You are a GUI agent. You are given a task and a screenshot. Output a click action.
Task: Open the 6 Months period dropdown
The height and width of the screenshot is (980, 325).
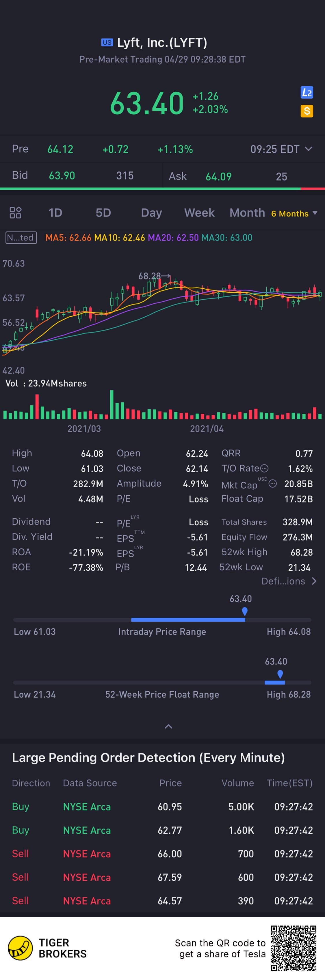pos(294,213)
